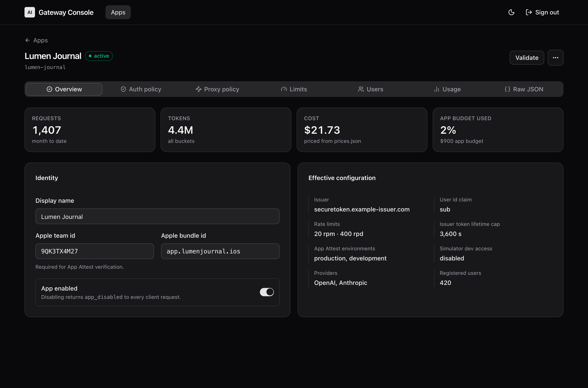
Task: Go back via Apps breadcrumb link
Action: tap(37, 40)
